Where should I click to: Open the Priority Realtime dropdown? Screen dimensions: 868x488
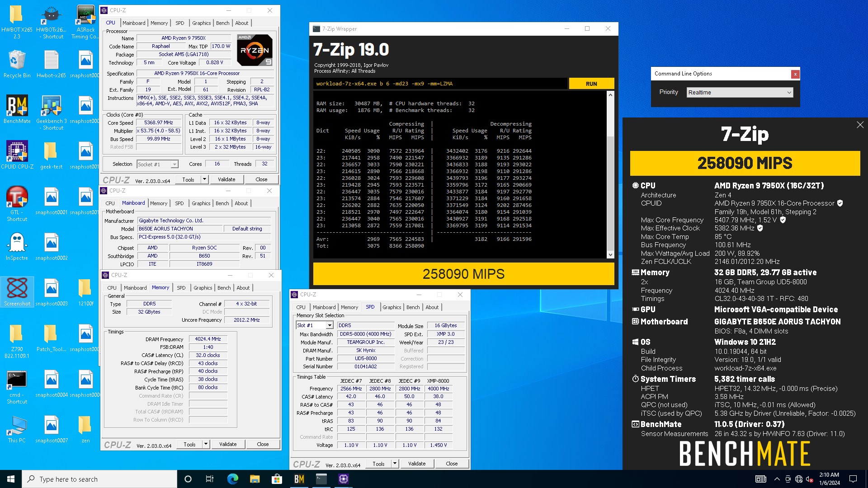coord(740,92)
